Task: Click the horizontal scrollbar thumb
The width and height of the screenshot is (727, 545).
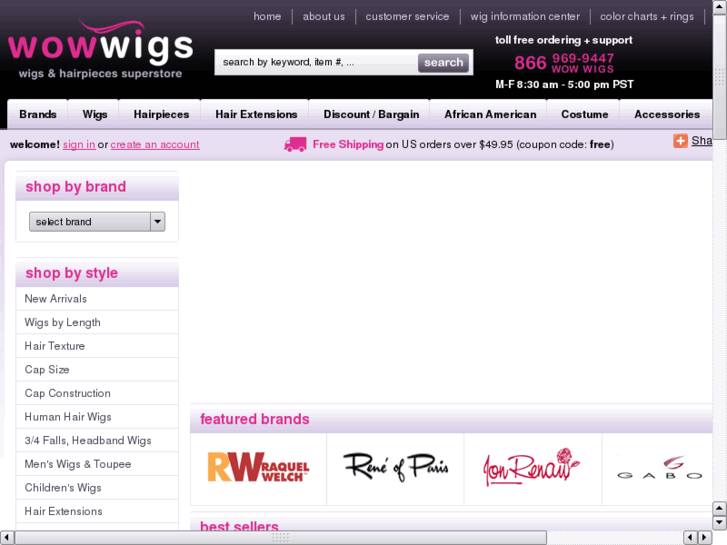Action: pyautogui.click(x=281, y=537)
